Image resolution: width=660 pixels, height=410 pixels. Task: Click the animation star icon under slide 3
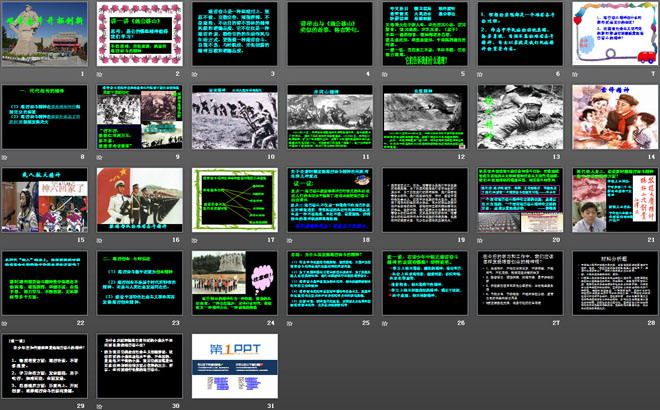pyautogui.click(x=194, y=74)
